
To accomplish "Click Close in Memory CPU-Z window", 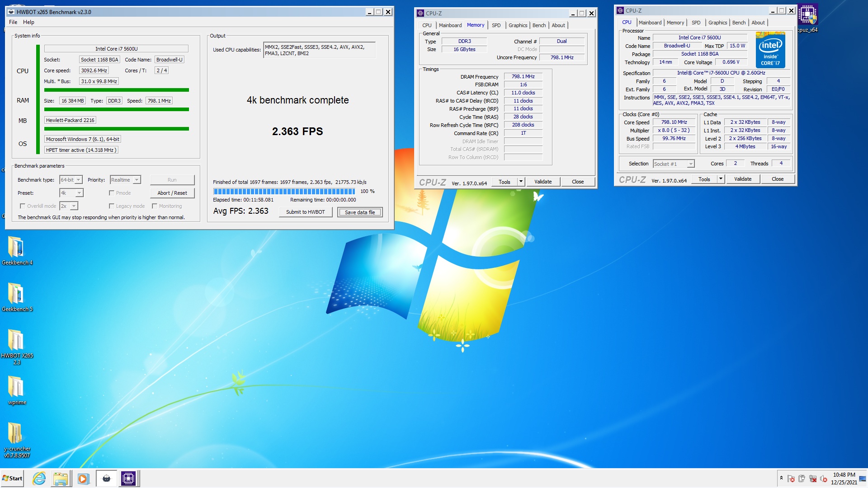I will pyautogui.click(x=577, y=182).
